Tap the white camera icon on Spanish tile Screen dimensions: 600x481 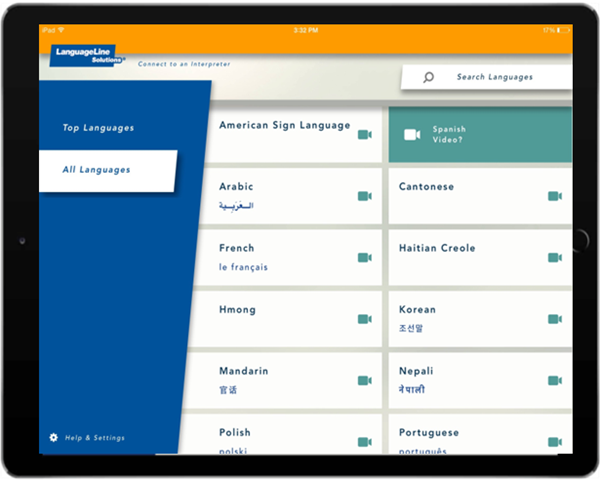[411, 135]
